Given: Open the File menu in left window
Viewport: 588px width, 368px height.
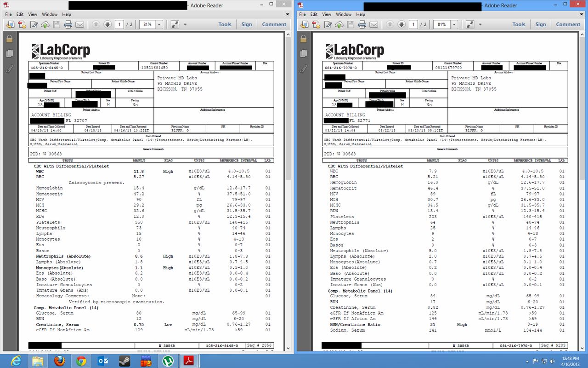Looking at the screenshot, I should coord(8,14).
